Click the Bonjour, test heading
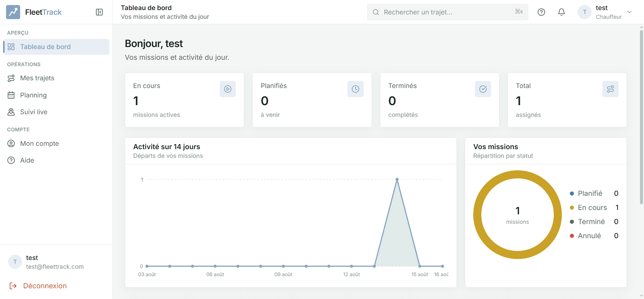 pos(154,44)
